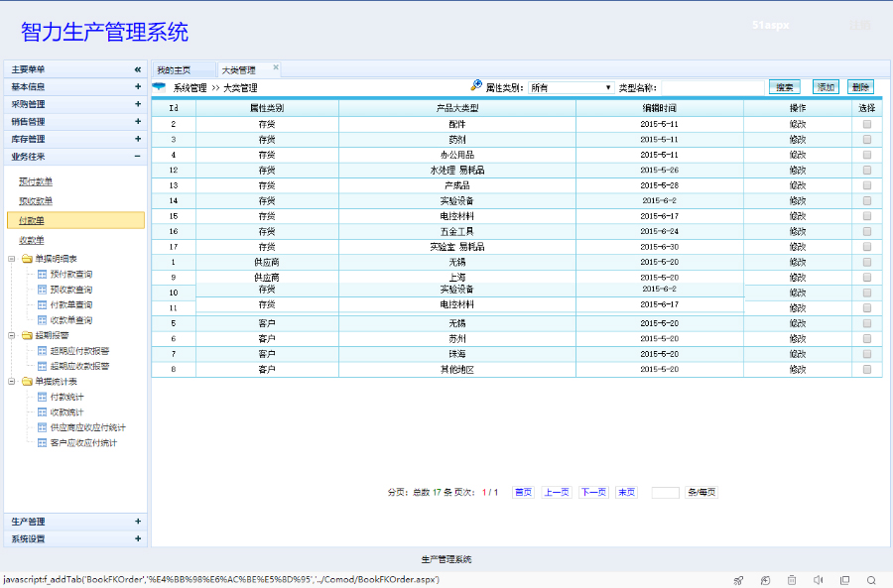Screen dimensions: 893x588
Task: Click the speaker volume icon in status bar
Action: pyautogui.click(x=818, y=580)
